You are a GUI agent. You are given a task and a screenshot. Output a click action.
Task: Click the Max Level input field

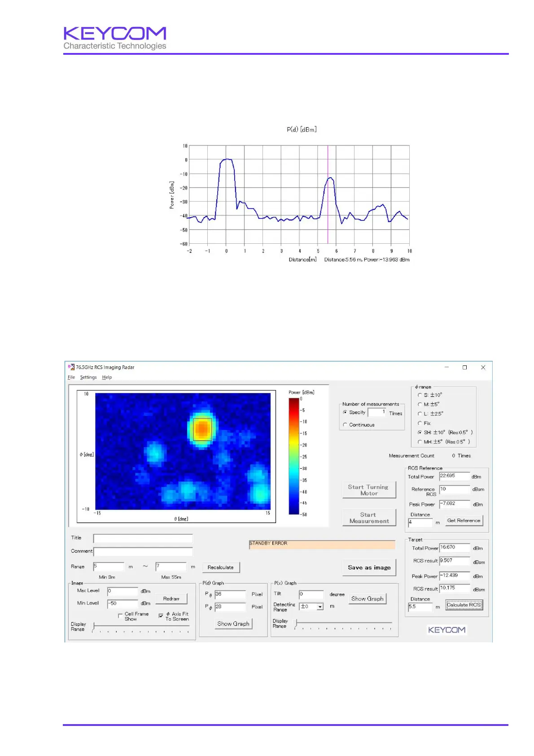(x=123, y=592)
